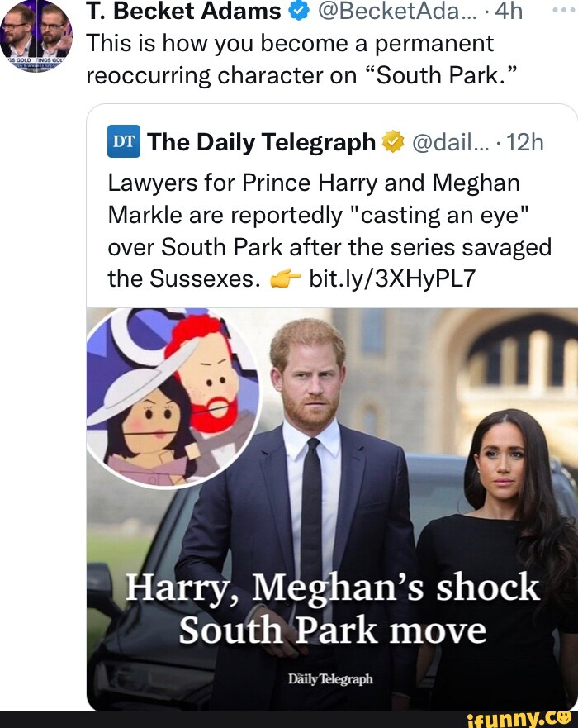Click the circular South Park cartoon inset
The image size is (578, 728).
click(174, 398)
